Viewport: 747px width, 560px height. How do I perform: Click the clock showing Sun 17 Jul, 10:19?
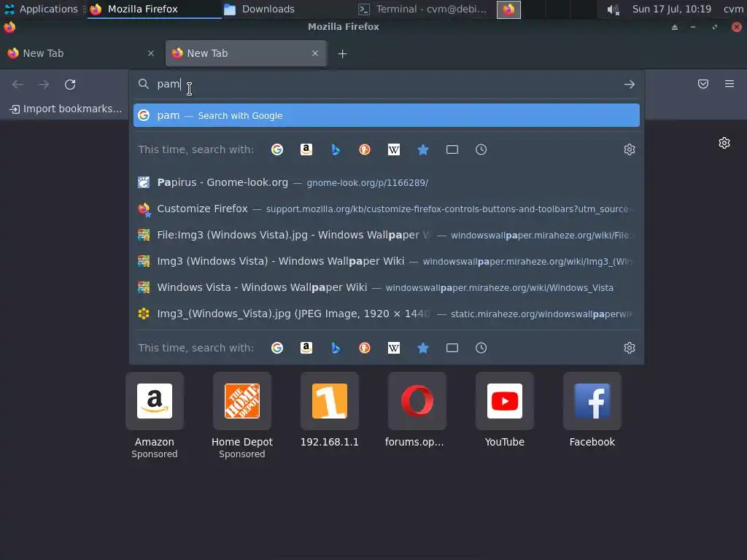pyautogui.click(x=671, y=9)
